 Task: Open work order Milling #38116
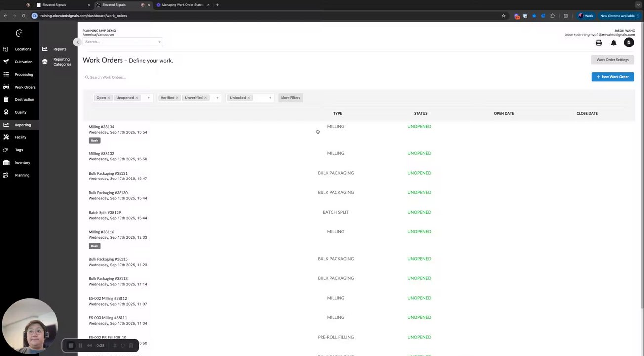pyautogui.click(x=101, y=232)
